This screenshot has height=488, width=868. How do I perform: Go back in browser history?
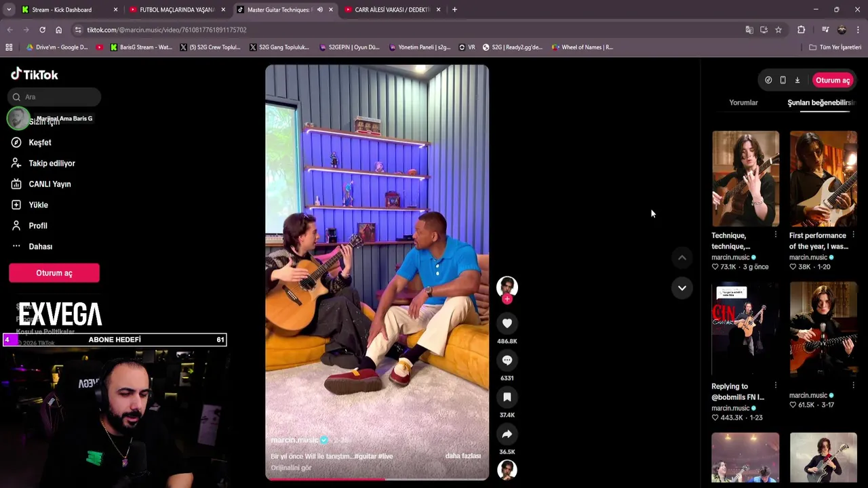click(9, 30)
